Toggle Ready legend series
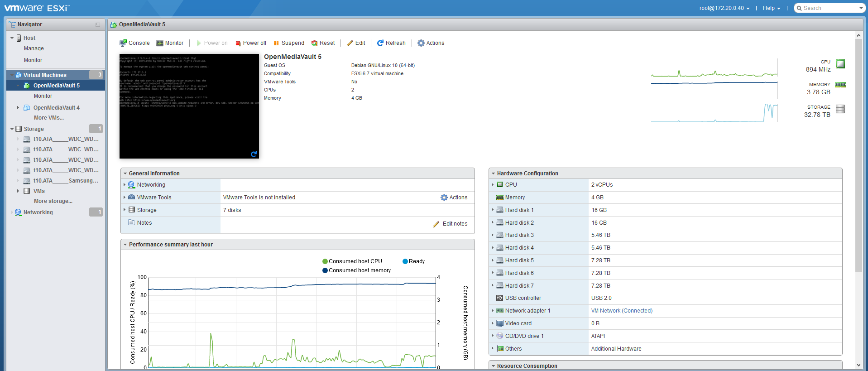 414,261
